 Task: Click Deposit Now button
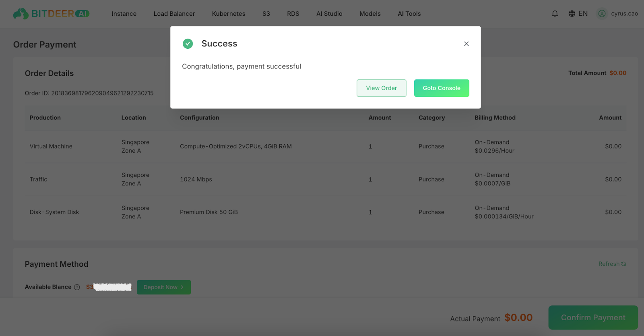163,287
